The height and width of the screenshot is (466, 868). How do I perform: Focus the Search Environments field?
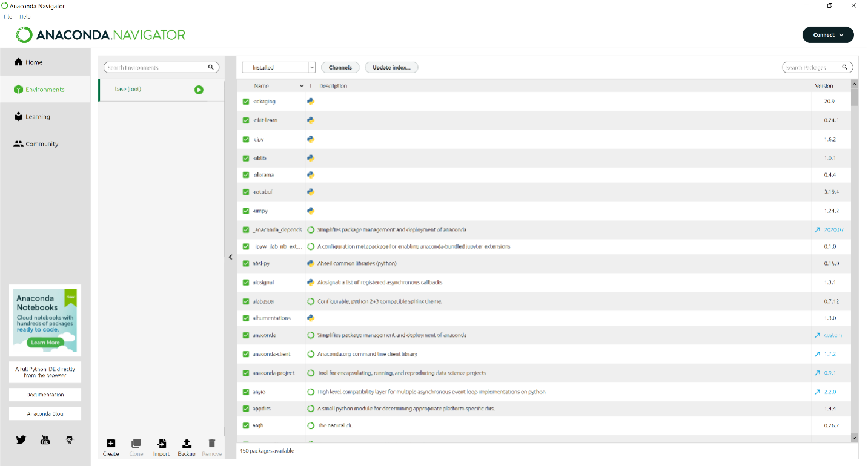coord(156,67)
